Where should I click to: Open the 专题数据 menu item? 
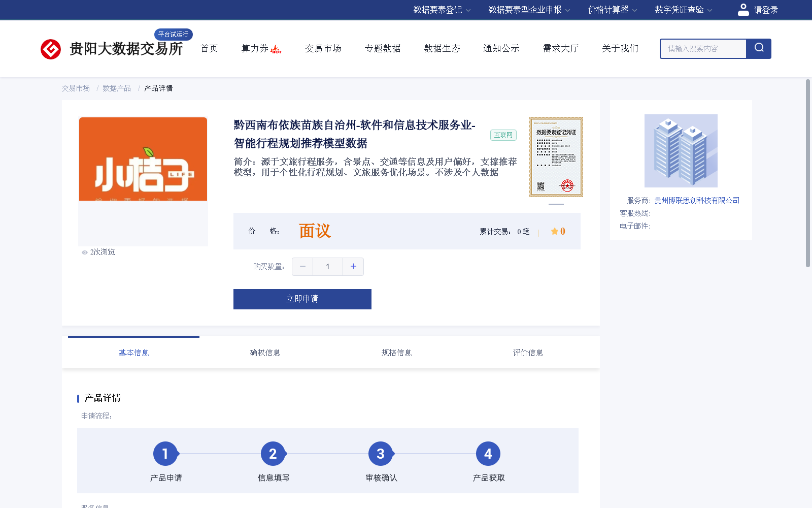tap(383, 48)
